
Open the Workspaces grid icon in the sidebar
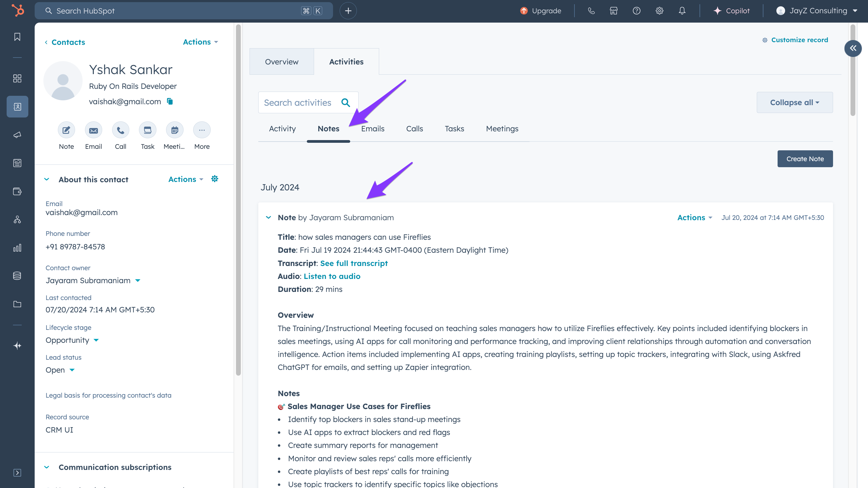pos(17,78)
